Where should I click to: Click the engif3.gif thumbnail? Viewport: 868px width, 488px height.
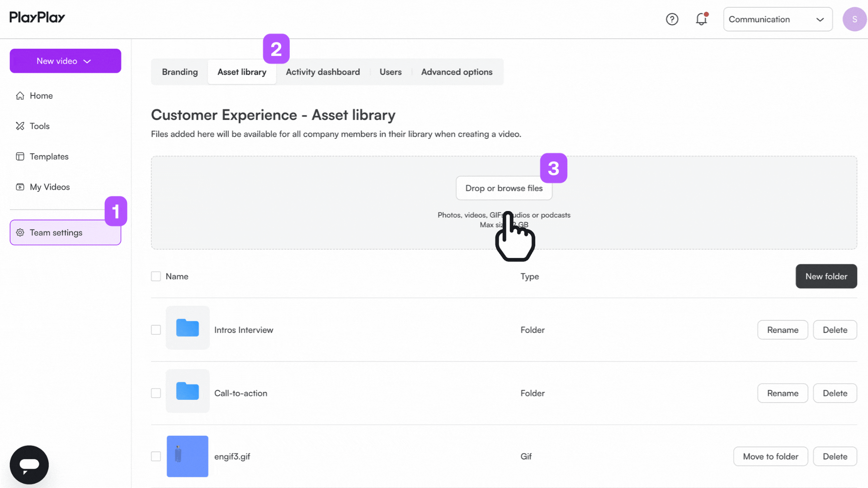pos(187,456)
